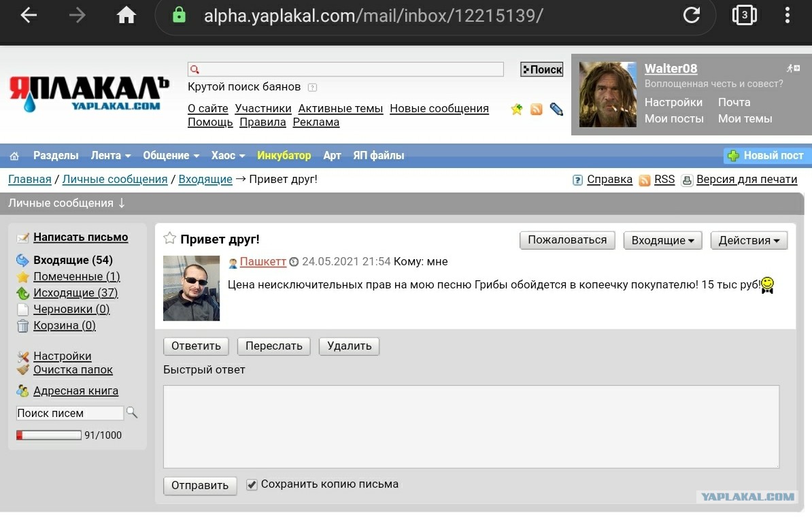The image size is (812, 517).
Task: Click the Отправить button
Action: (200, 486)
